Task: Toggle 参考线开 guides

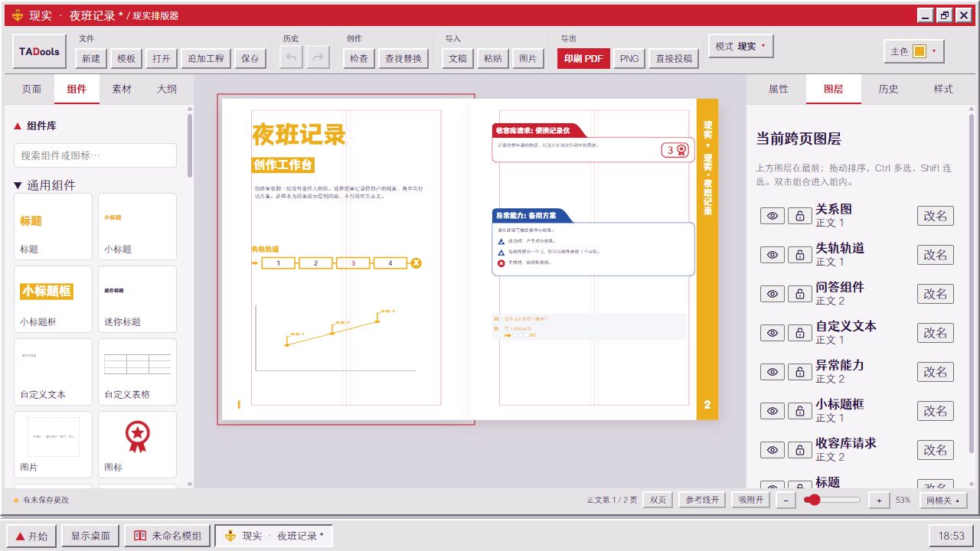Action: (702, 500)
